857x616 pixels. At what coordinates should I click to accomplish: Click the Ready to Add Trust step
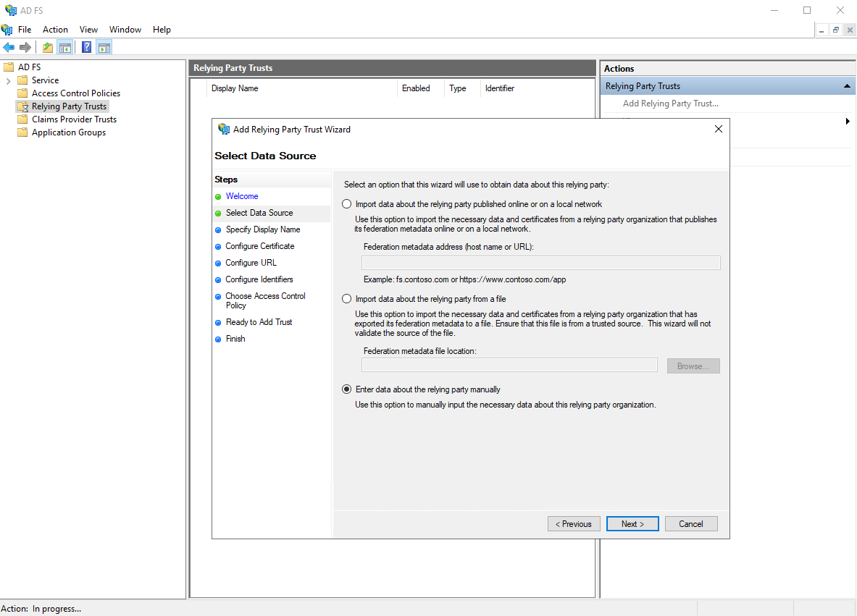pos(259,322)
